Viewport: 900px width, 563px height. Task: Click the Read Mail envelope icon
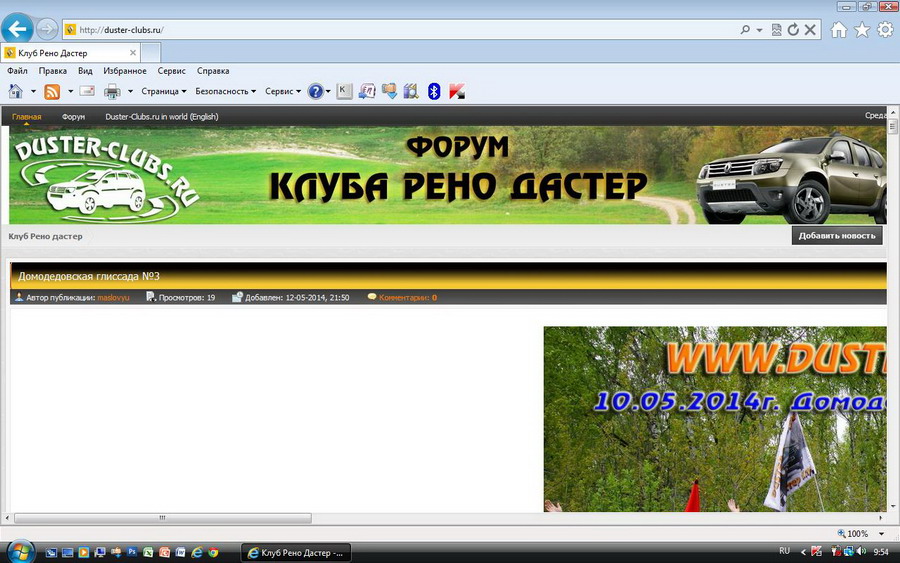[87, 92]
